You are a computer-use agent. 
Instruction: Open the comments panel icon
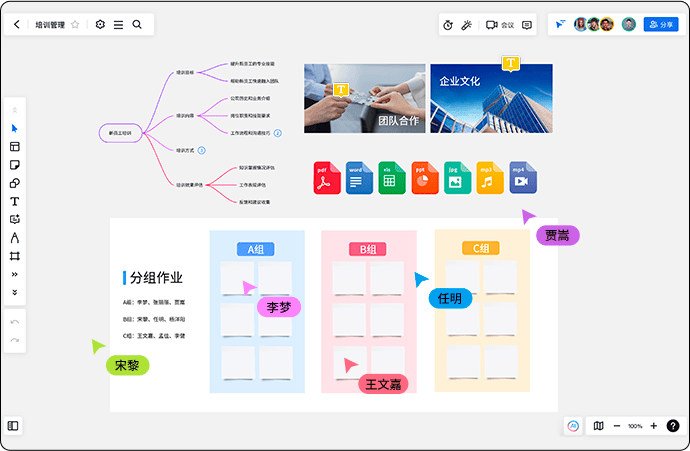point(527,25)
